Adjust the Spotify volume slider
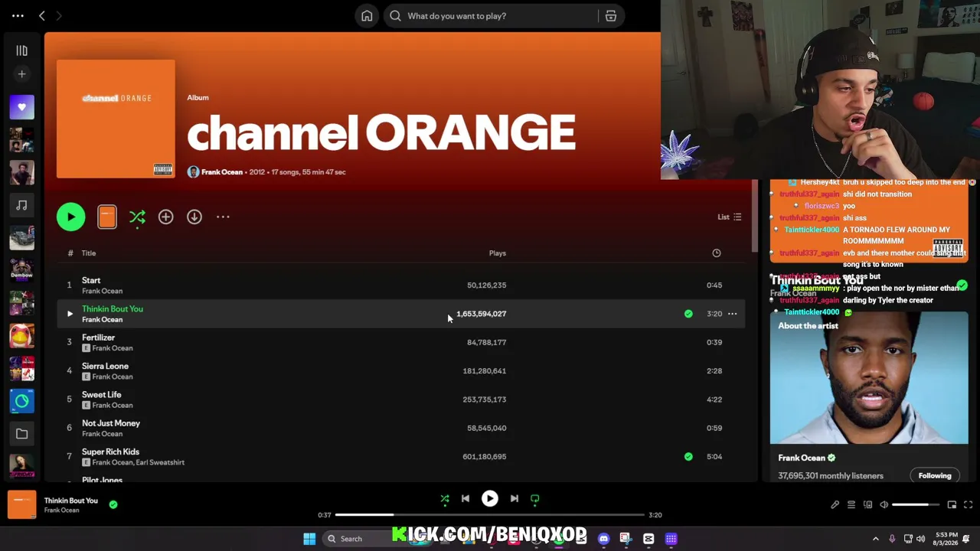This screenshot has width=980, height=551. [916, 505]
